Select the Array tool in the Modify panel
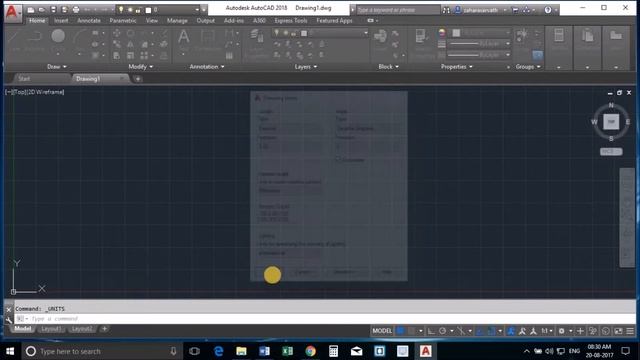The height and width of the screenshot is (360, 640). 144,55
